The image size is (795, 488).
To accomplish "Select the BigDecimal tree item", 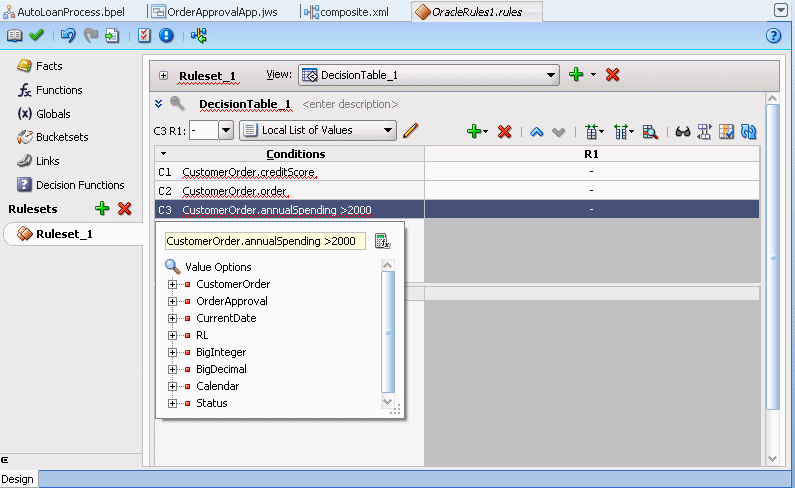I will (x=221, y=369).
